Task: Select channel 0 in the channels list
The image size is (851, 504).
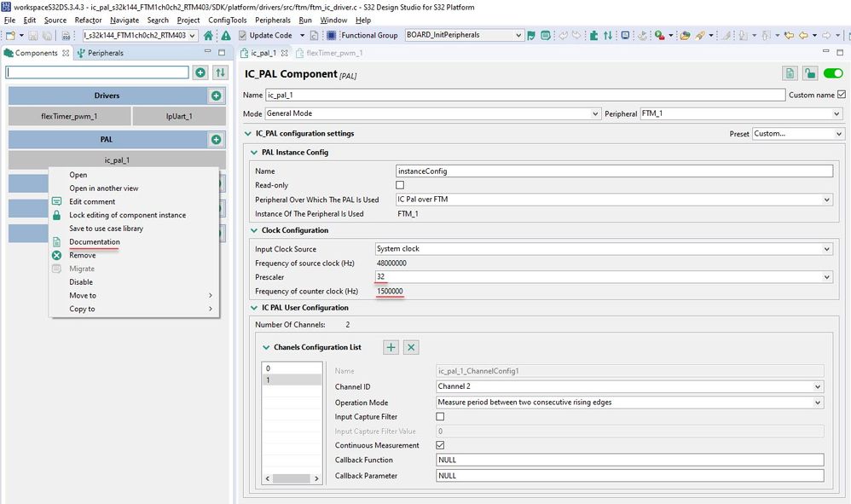Action: (292, 368)
